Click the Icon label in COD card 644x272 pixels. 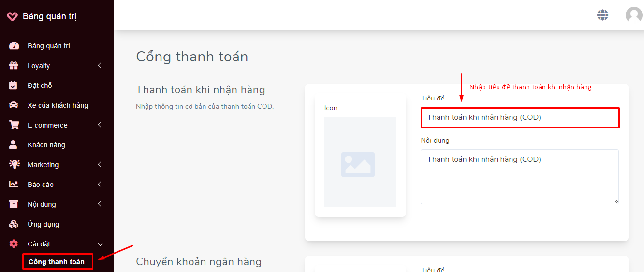click(x=331, y=108)
